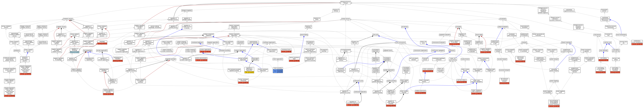Select the 'negative regulation of autophagosome assembly' node
644x108 pixels.
(x=108, y=92)
